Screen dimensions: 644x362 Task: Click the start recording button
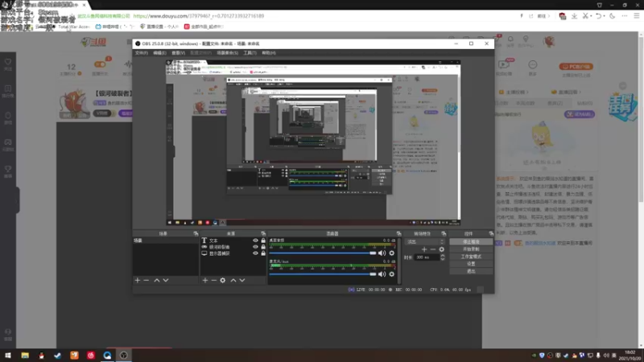click(x=471, y=249)
